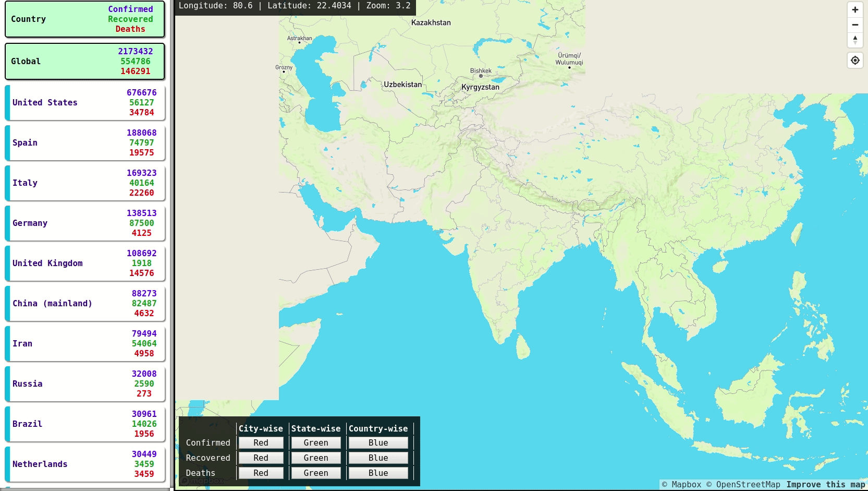Click Iran confirmed count 79494

pos(144,334)
